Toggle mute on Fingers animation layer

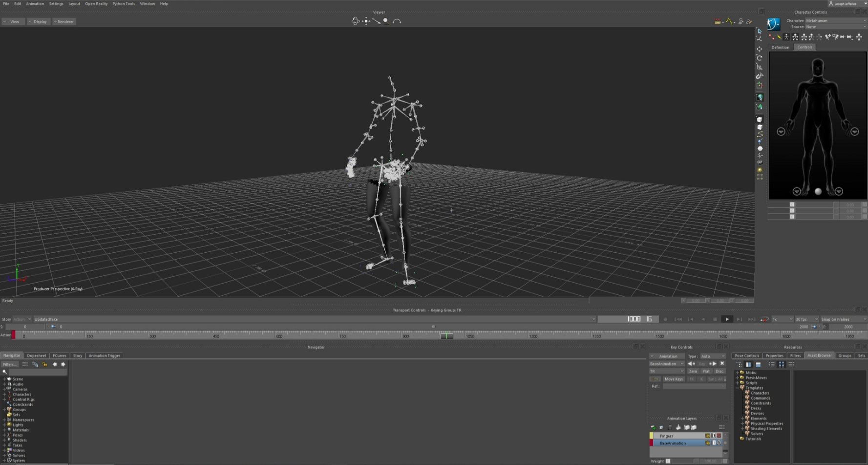[x=719, y=436]
